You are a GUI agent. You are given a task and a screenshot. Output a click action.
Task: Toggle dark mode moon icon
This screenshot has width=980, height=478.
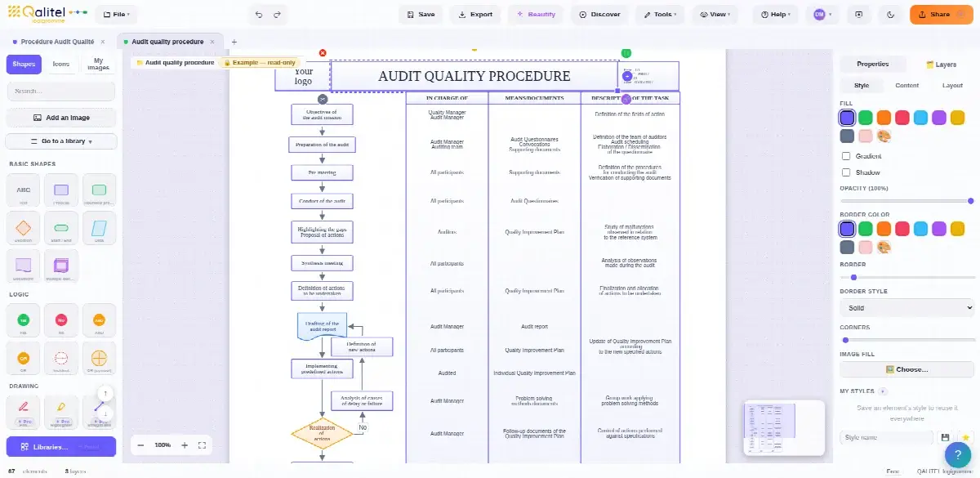(890, 14)
